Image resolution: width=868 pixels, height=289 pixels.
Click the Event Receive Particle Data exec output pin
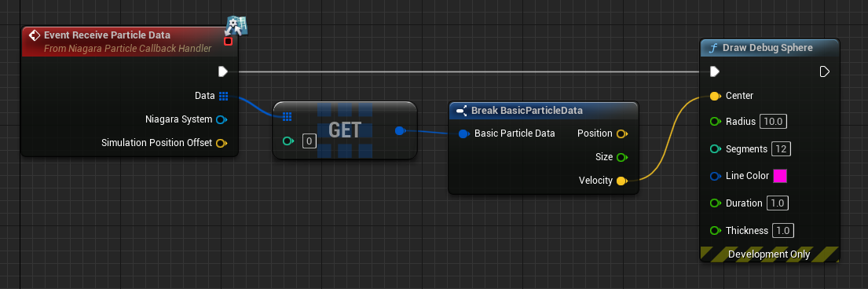(223, 71)
